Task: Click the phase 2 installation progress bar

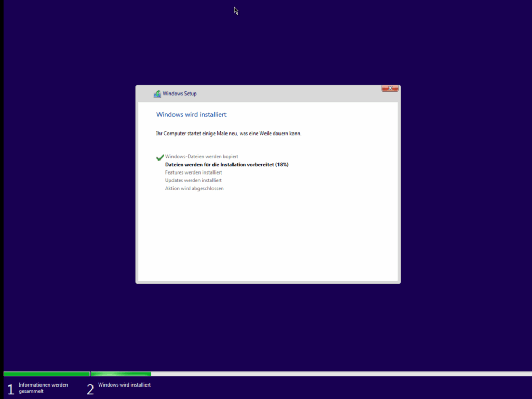Action: coord(311,374)
